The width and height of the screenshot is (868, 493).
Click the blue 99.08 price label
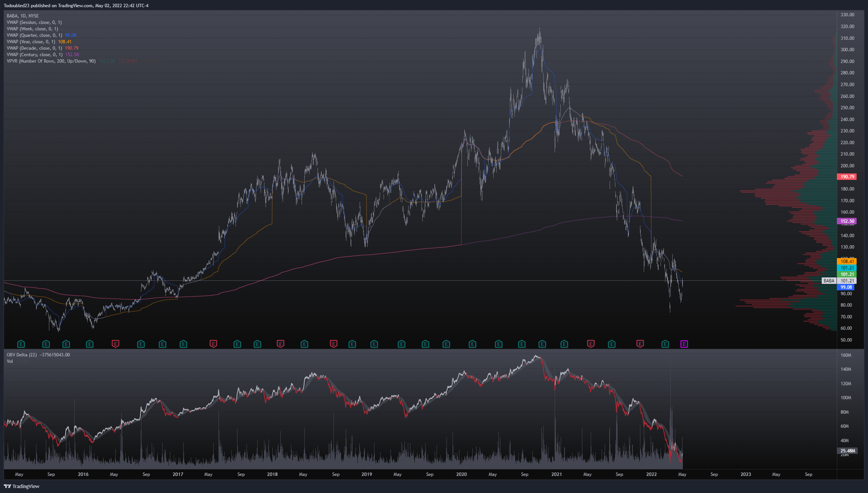(x=846, y=287)
